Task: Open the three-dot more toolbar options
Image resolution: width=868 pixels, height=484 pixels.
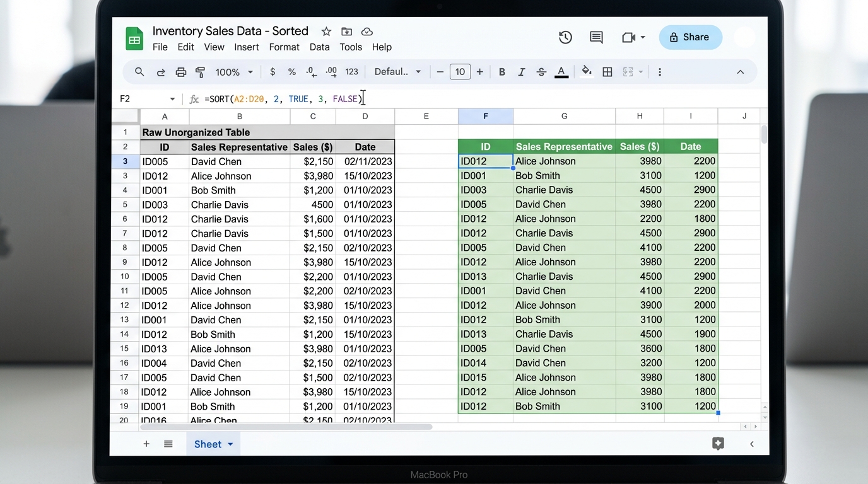Action: point(660,72)
